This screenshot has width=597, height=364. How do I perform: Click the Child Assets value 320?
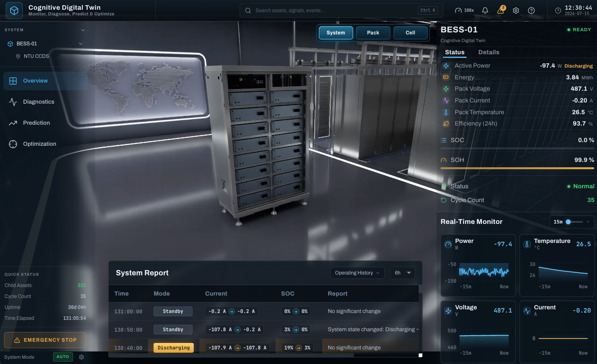pos(81,285)
